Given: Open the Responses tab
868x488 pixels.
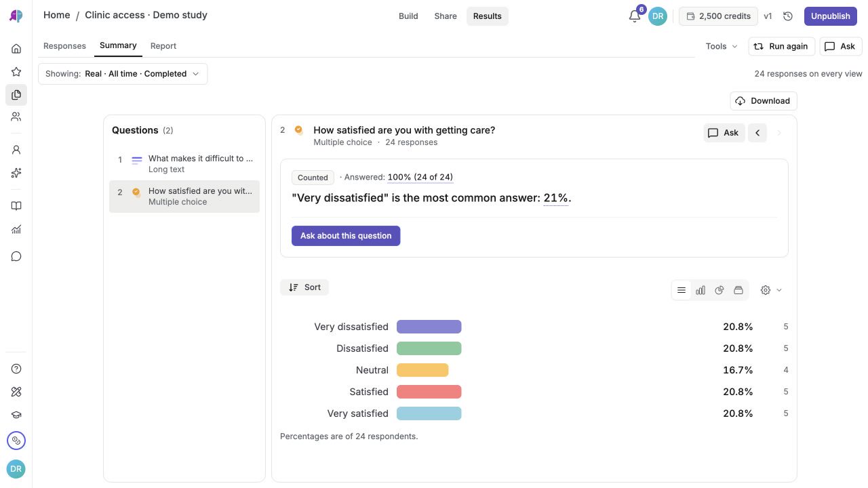Looking at the screenshot, I should click(x=64, y=46).
